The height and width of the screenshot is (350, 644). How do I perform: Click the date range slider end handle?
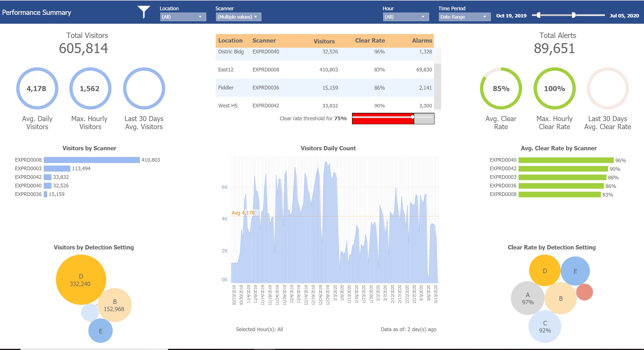(x=573, y=15)
